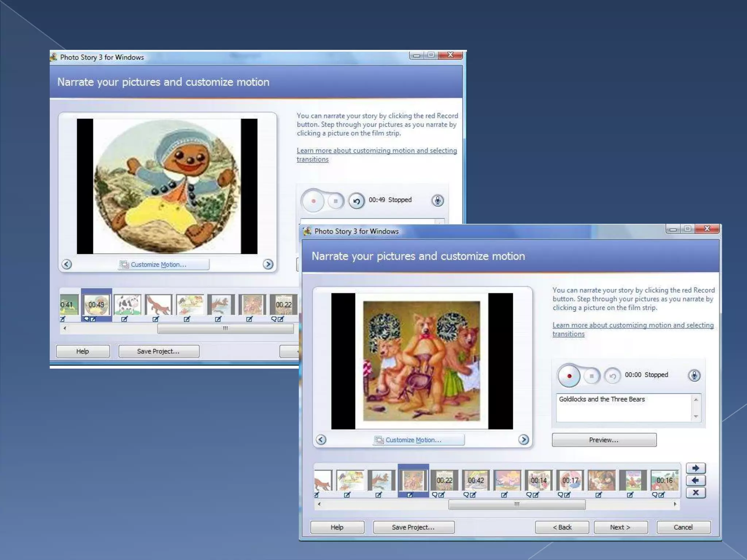Viewport: 747px width, 560px height.
Task: Click Next > to continue the wizard
Action: [x=620, y=527]
